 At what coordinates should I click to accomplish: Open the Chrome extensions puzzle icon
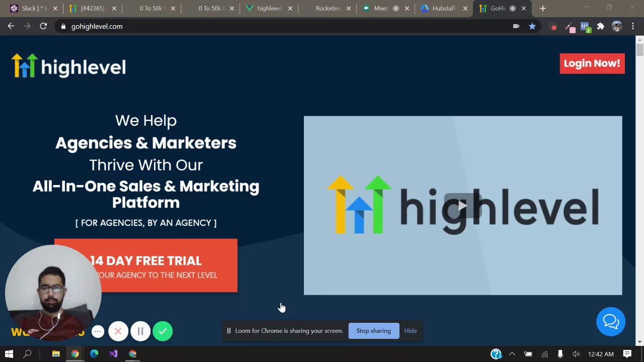[x=600, y=26]
